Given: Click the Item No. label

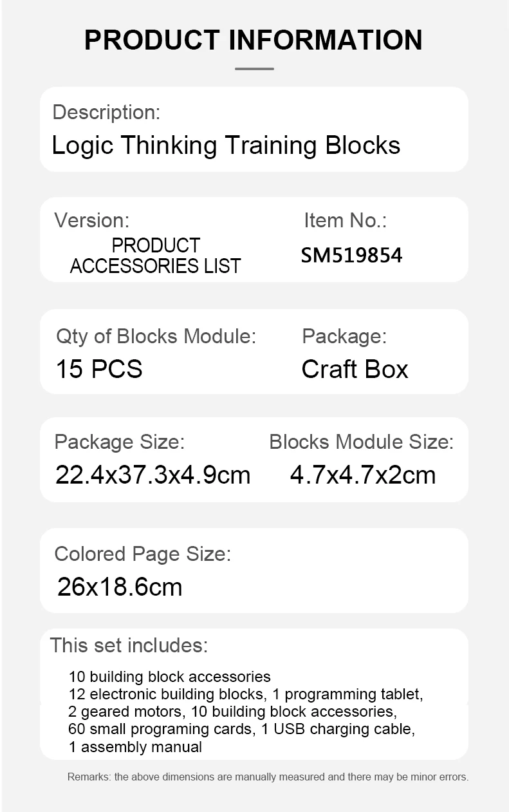Looking at the screenshot, I should tap(345, 220).
